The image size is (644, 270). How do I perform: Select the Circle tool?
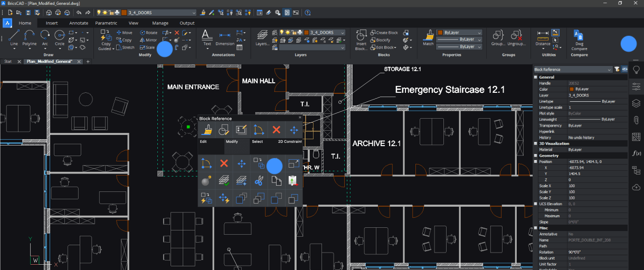(60, 37)
